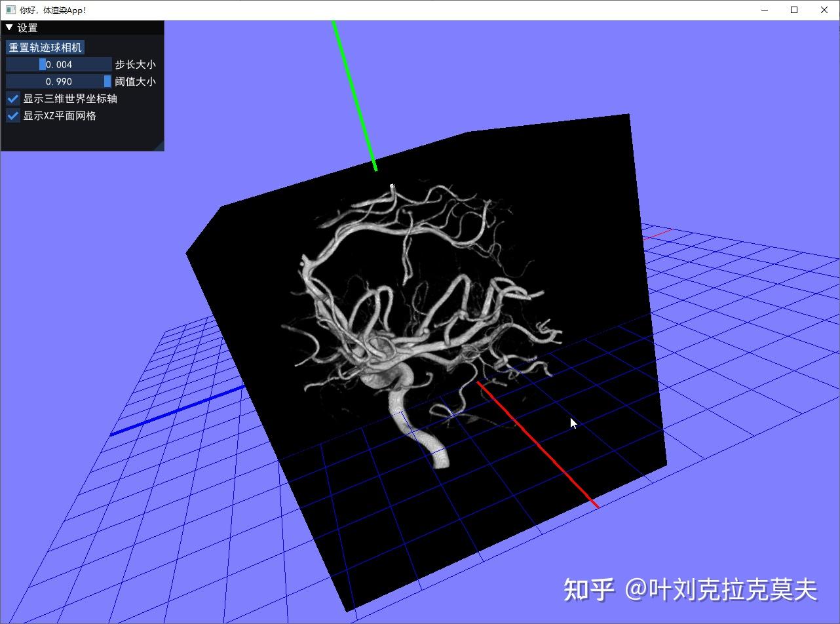Click the app icon in title bar
This screenshot has height=624, width=840.
(x=10, y=10)
